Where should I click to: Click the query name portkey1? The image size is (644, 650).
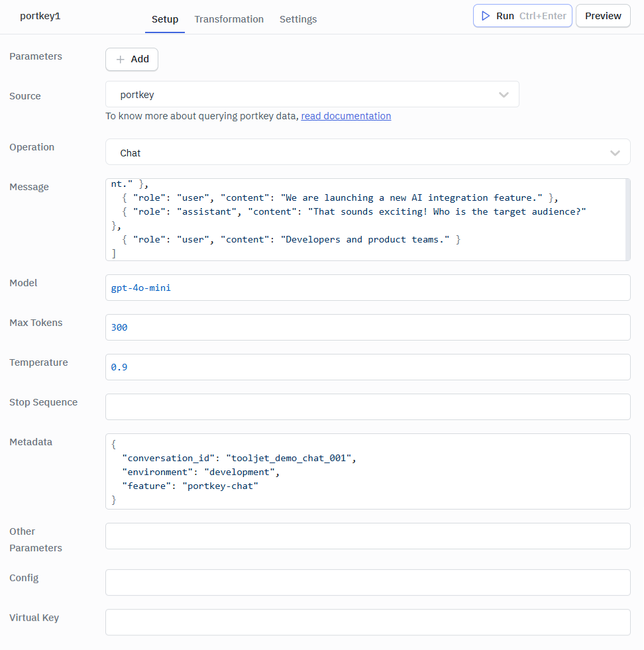[40, 16]
